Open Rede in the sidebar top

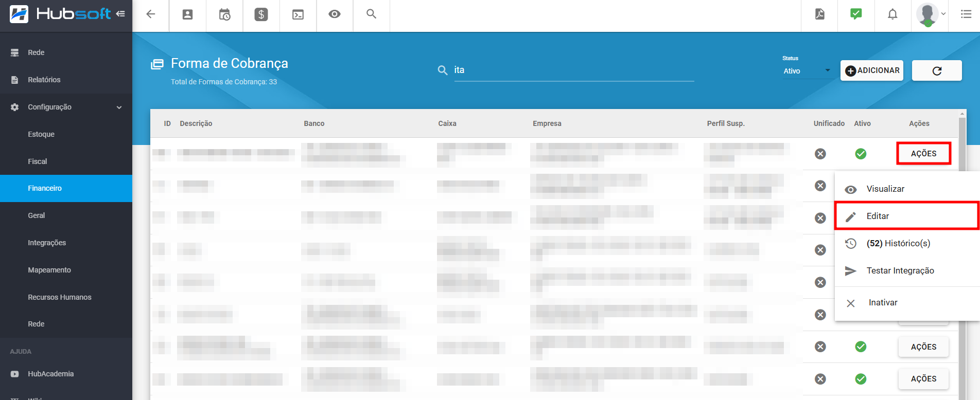(66, 52)
